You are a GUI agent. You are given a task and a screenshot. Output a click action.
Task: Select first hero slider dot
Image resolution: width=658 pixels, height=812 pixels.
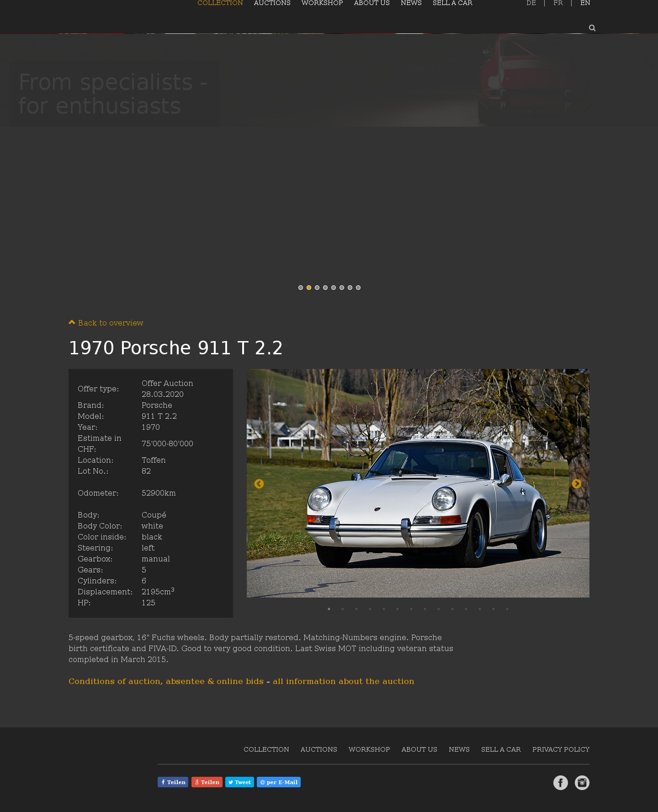point(301,288)
